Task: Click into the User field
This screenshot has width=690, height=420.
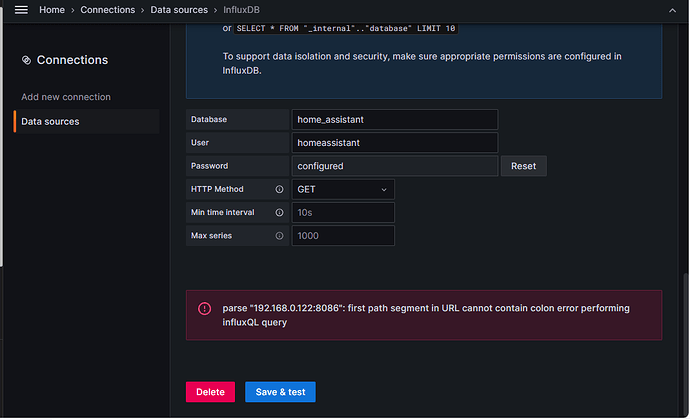Action: [x=395, y=143]
